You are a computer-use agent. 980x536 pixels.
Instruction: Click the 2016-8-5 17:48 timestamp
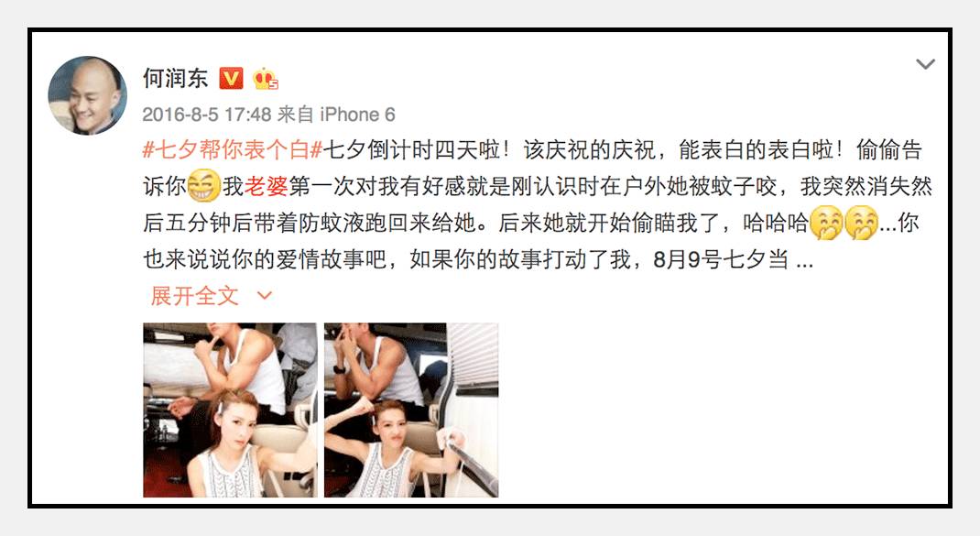pyautogui.click(x=206, y=115)
